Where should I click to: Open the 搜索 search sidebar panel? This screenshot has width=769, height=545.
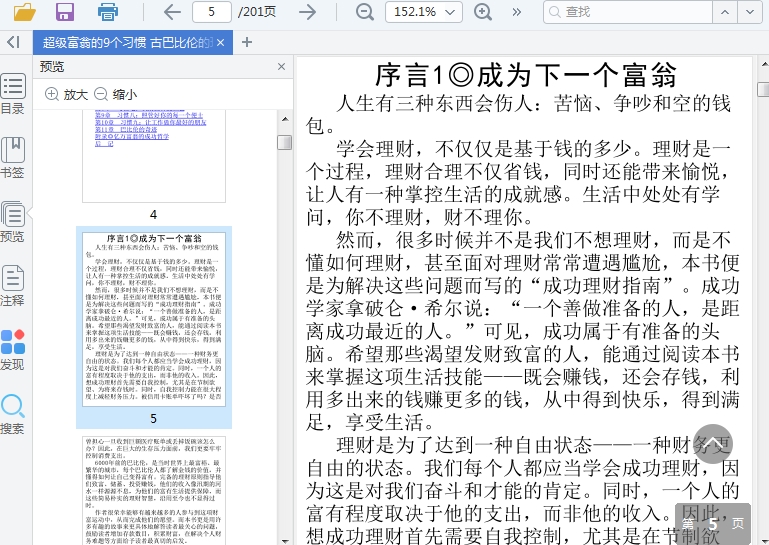click(13, 414)
